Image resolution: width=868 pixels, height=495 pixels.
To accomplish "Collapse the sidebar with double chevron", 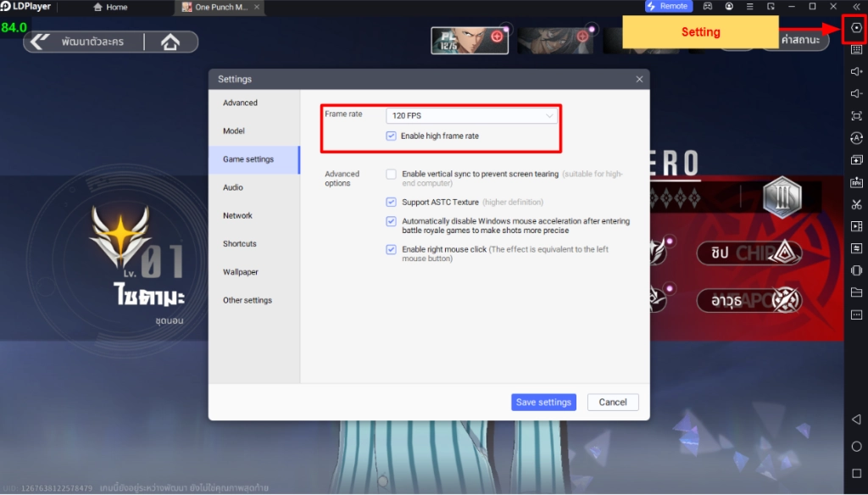I will click(856, 6).
